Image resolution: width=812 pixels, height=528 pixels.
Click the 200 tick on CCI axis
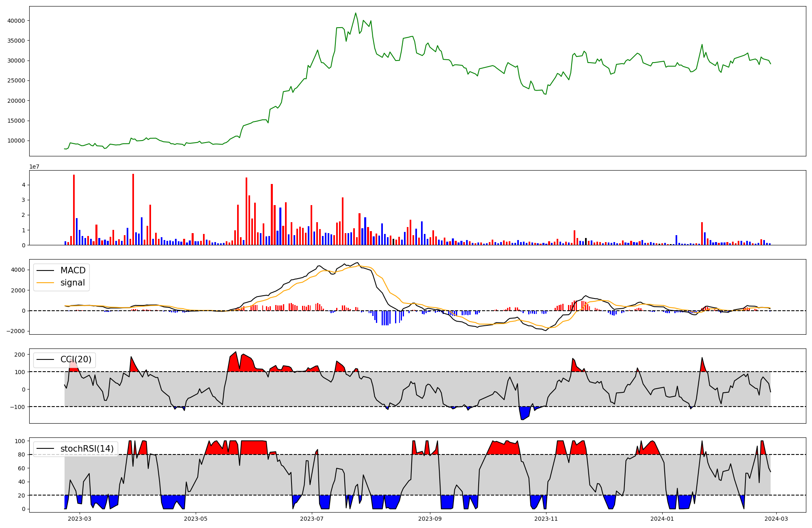pos(19,355)
